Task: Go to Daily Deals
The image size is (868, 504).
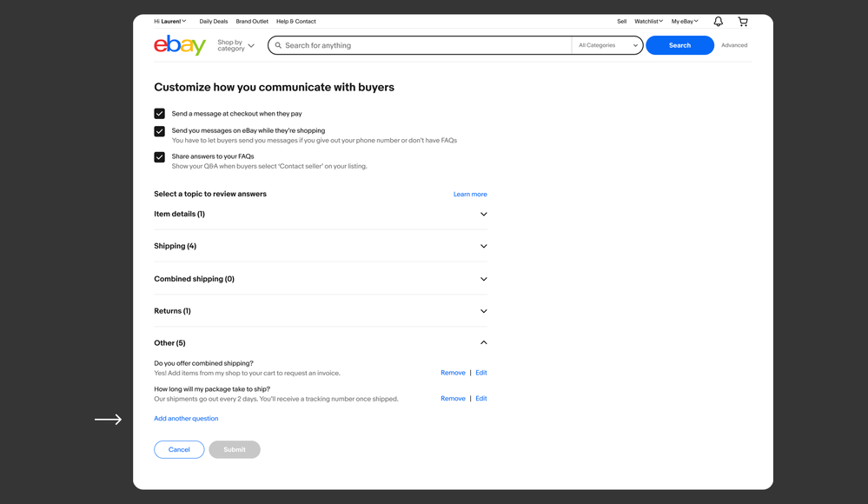Action: pyautogui.click(x=214, y=22)
